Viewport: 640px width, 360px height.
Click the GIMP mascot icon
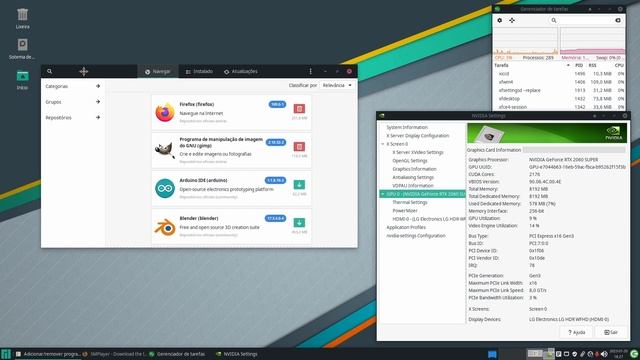coord(165,150)
